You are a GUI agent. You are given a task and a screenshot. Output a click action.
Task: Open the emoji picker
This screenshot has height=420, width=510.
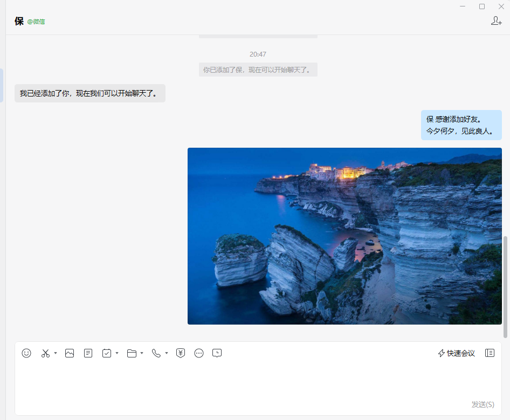tap(26, 353)
